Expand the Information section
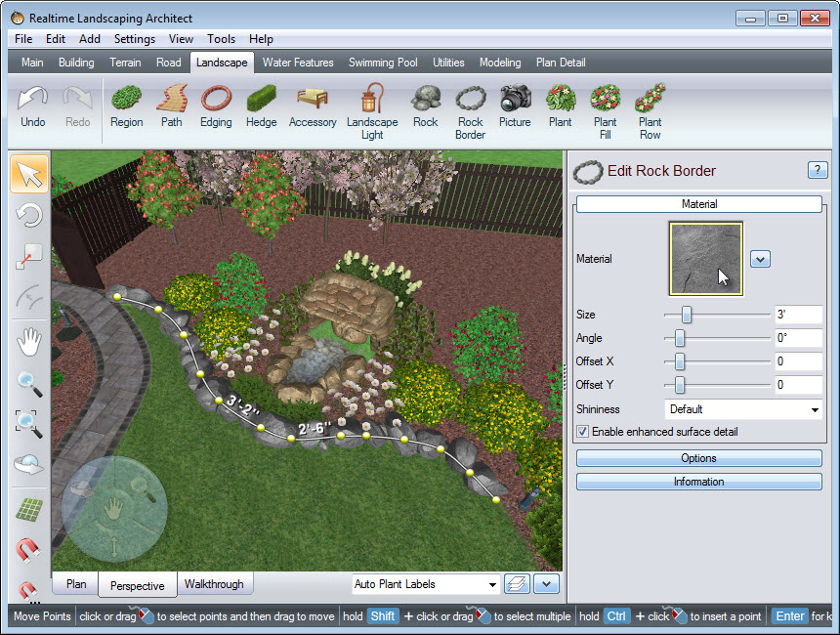Viewport: 840px width, 635px height. click(x=699, y=482)
